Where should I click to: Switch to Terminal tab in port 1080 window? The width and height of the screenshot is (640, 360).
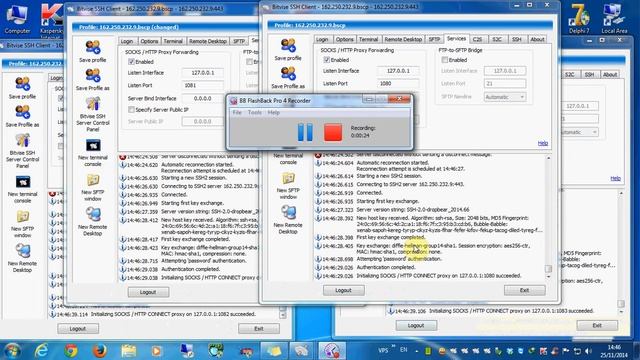point(368,39)
